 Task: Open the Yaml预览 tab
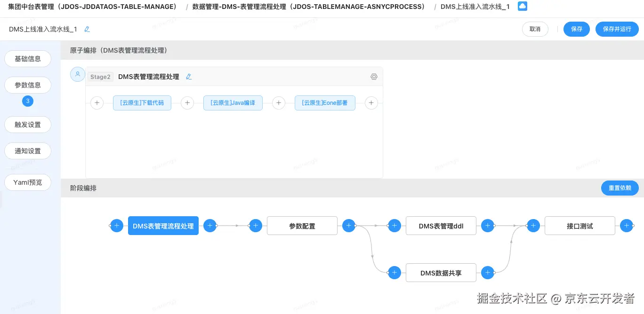pyautogui.click(x=28, y=182)
